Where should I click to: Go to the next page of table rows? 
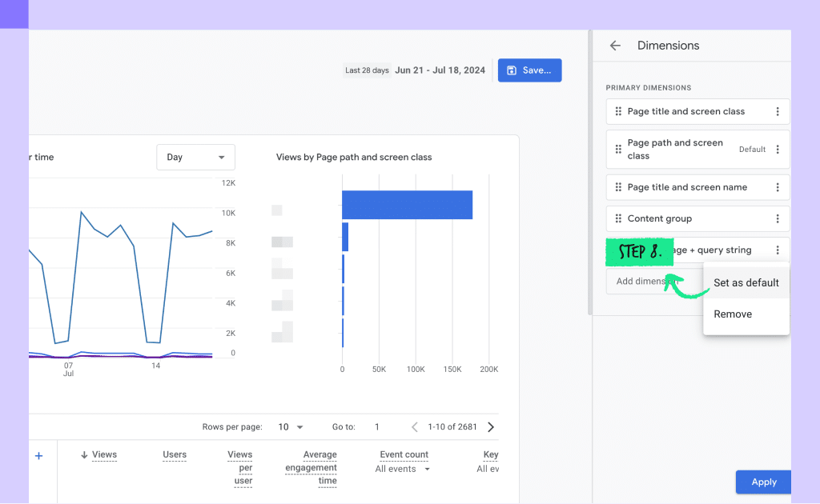[491, 426]
